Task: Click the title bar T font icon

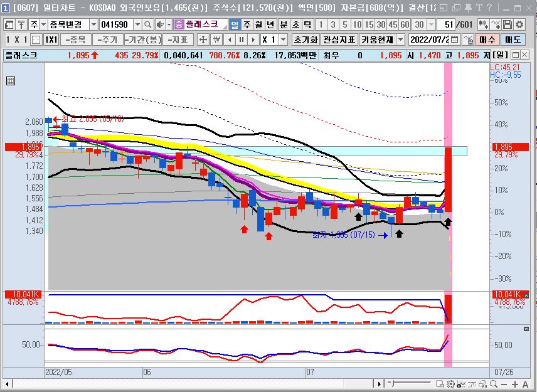Action: pyautogui.click(x=479, y=7)
